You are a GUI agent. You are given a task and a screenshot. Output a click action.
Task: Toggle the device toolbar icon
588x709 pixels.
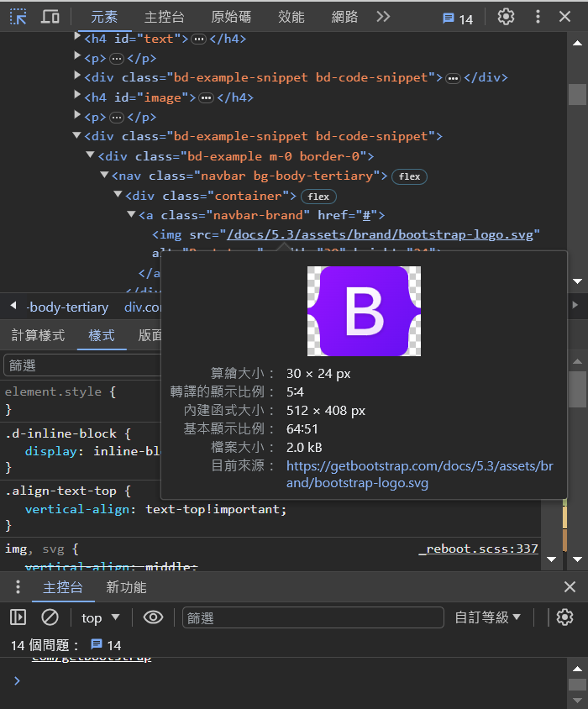50,17
